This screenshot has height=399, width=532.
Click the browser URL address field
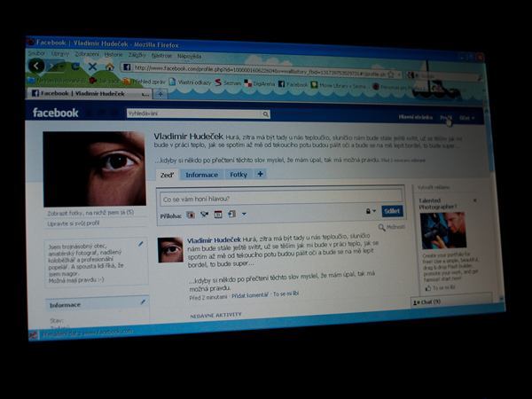[259, 70]
